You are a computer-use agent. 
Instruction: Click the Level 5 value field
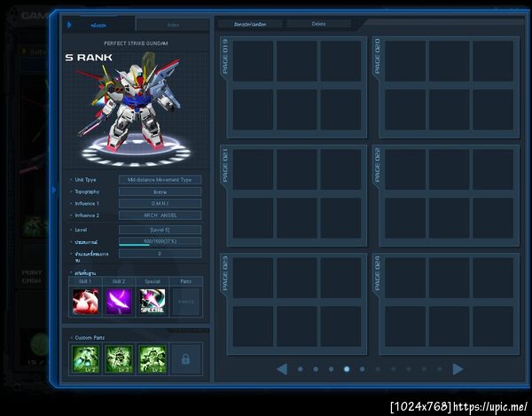(160, 230)
